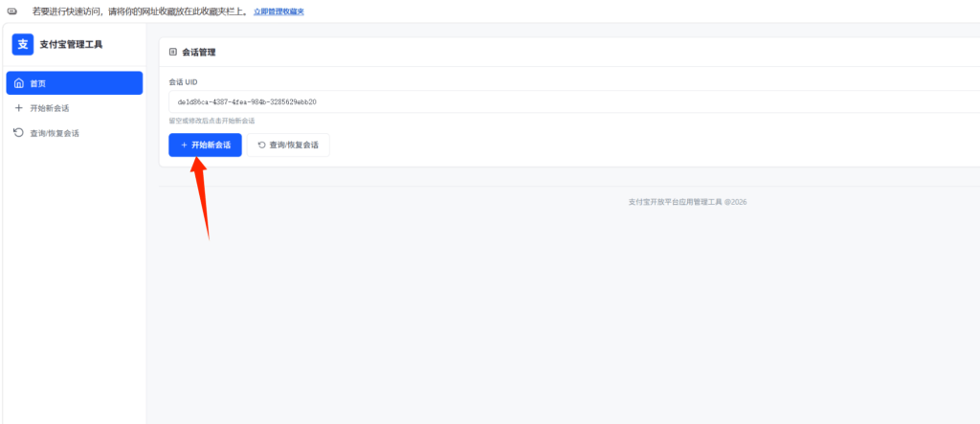Click the footer text 支付宝开放平台应用管理工具 @2026
This screenshot has width=980, height=424.
[687, 202]
